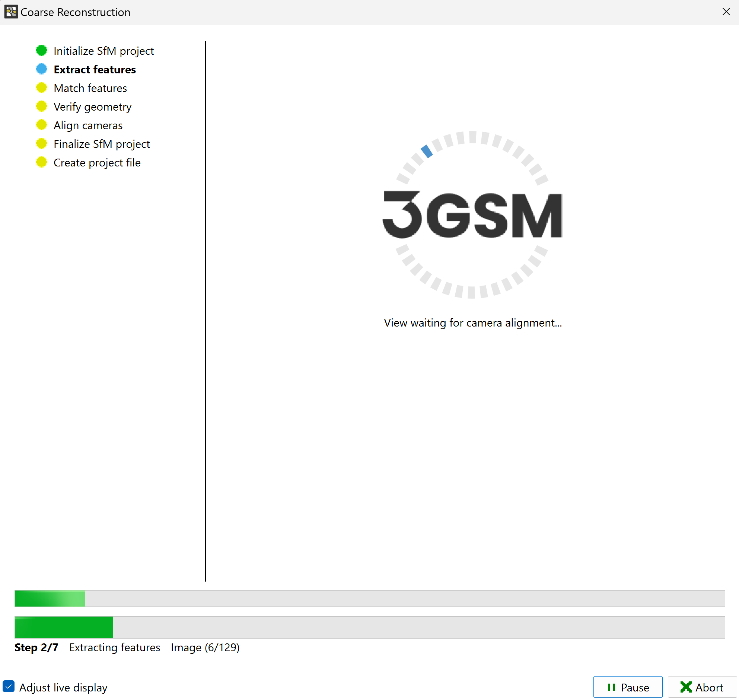Select the 'Match features' step text
This screenshot has width=739, height=700.
[x=90, y=88]
